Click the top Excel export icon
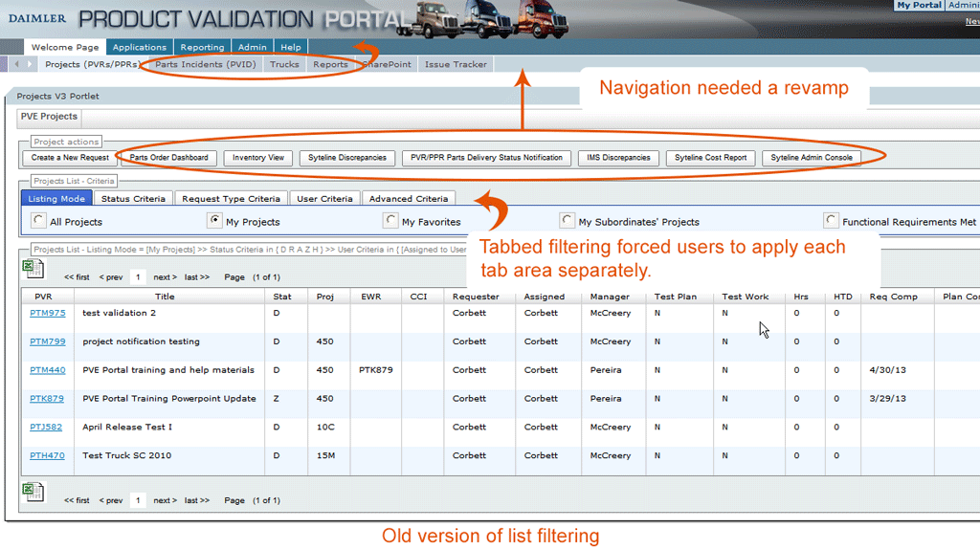Image resolution: width=980 pixels, height=550 pixels. coord(33,270)
